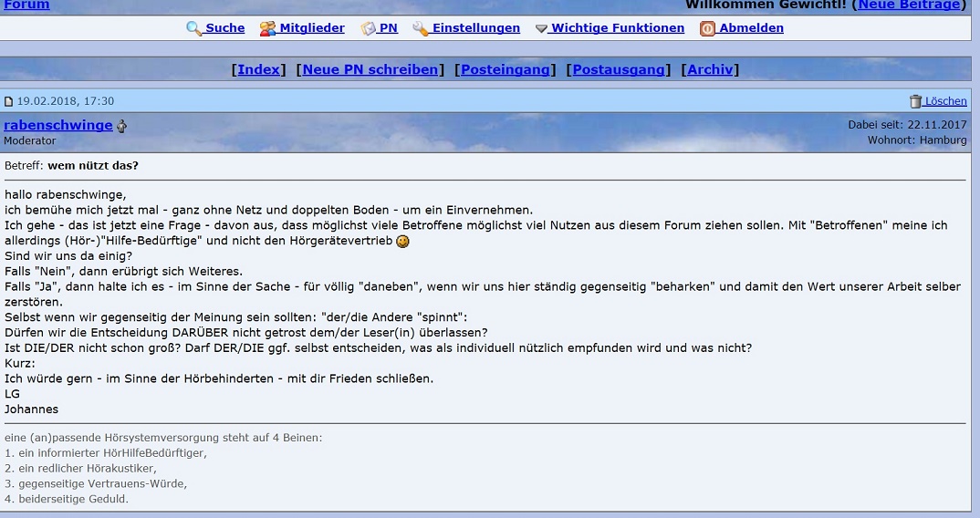Click the Moderator rank label
The image size is (980, 518).
30,141
